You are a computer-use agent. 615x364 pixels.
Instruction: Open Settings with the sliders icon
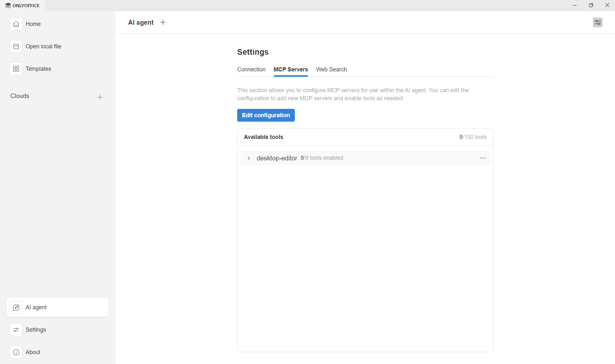click(16, 330)
